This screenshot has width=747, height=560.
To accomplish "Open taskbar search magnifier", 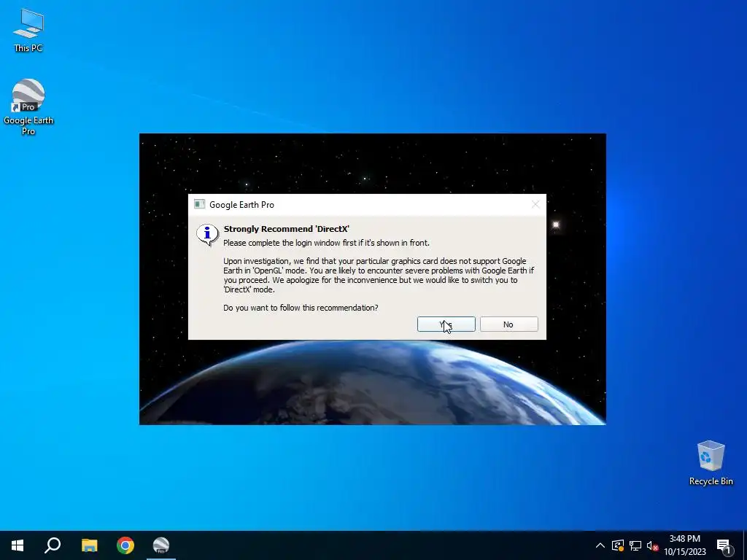I will point(53,545).
